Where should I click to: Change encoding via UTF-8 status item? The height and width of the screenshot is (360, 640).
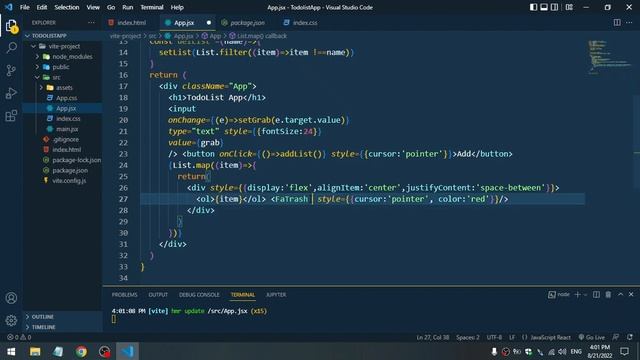pos(494,338)
